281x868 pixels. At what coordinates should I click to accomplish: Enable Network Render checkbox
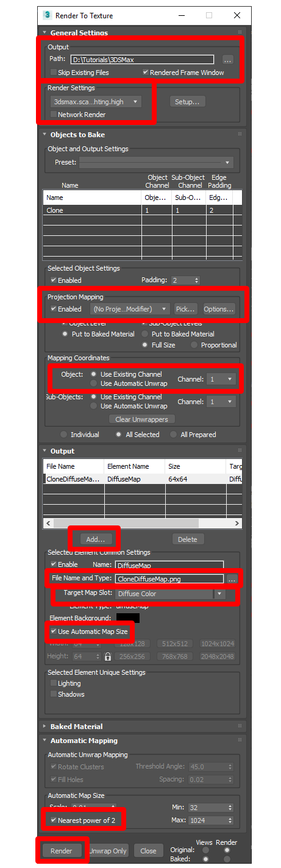pyautogui.click(x=54, y=115)
